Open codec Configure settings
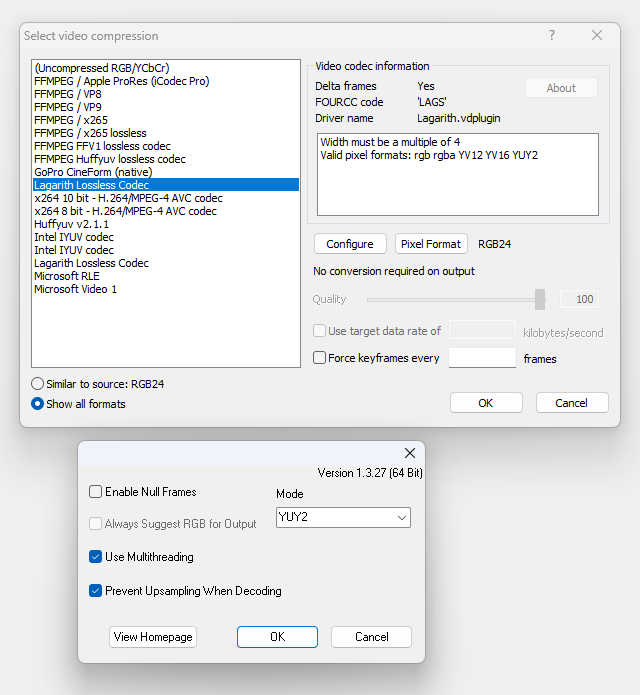Image resolution: width=640 pixels, height=695 pixels. point(350,244)
